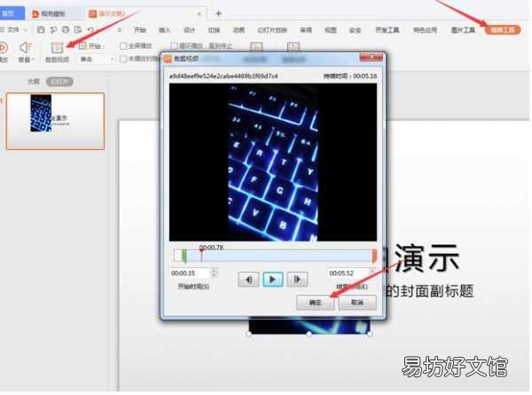
Task: Click the slide title text ending with 演示
Action: (x=422, y=259)
